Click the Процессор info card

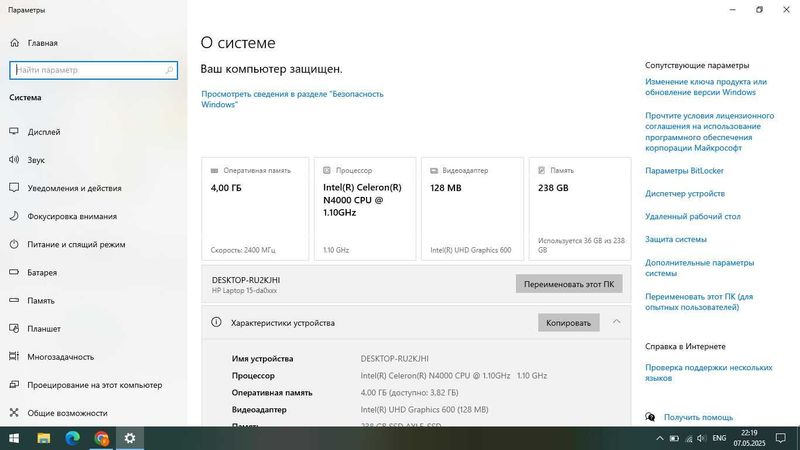365,209
